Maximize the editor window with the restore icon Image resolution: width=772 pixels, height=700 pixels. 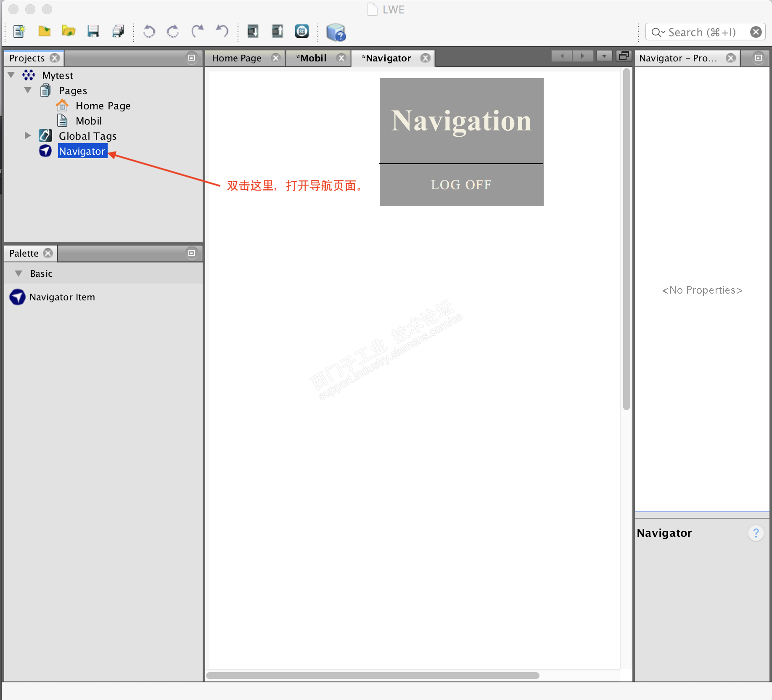(x=624, y=56)
